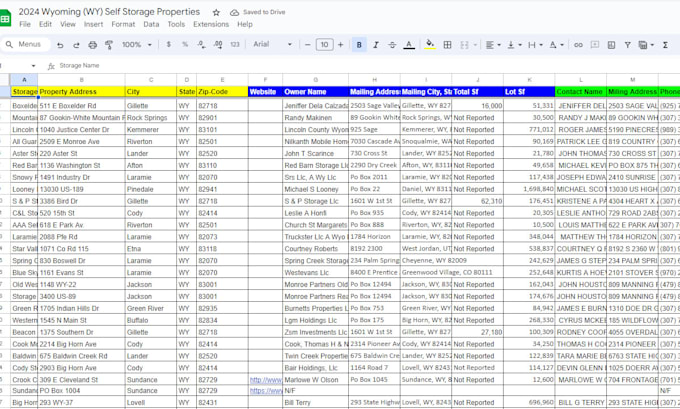Redo the last action
This screenshot has width=680, height=409.
click(x=76, y=45)
